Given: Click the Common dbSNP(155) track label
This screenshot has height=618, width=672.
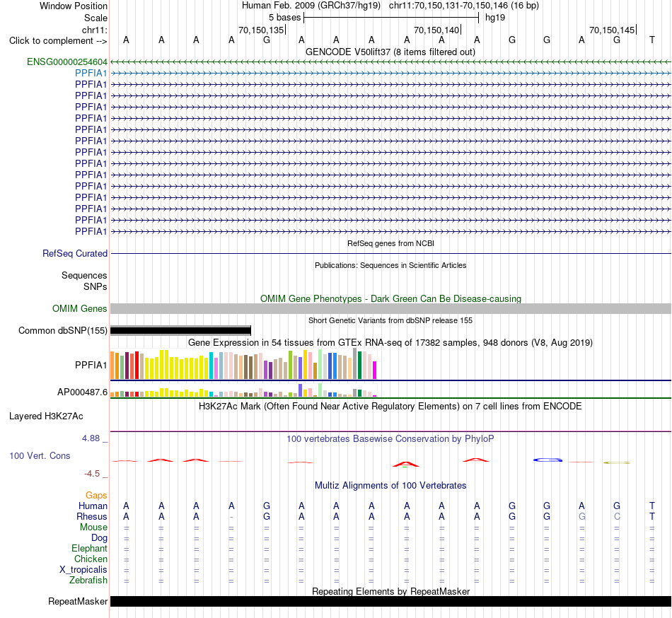Looking at the screenshot, I should (63, 331).
